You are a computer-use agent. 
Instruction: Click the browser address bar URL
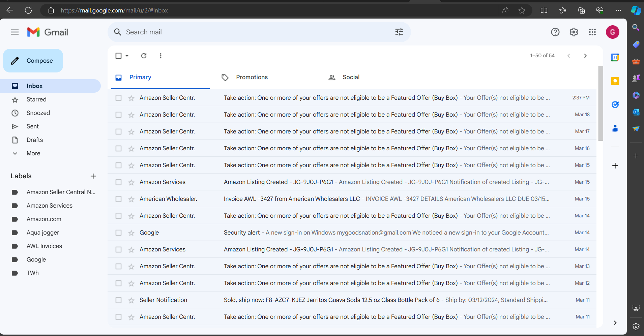click(x=114, y=10)
